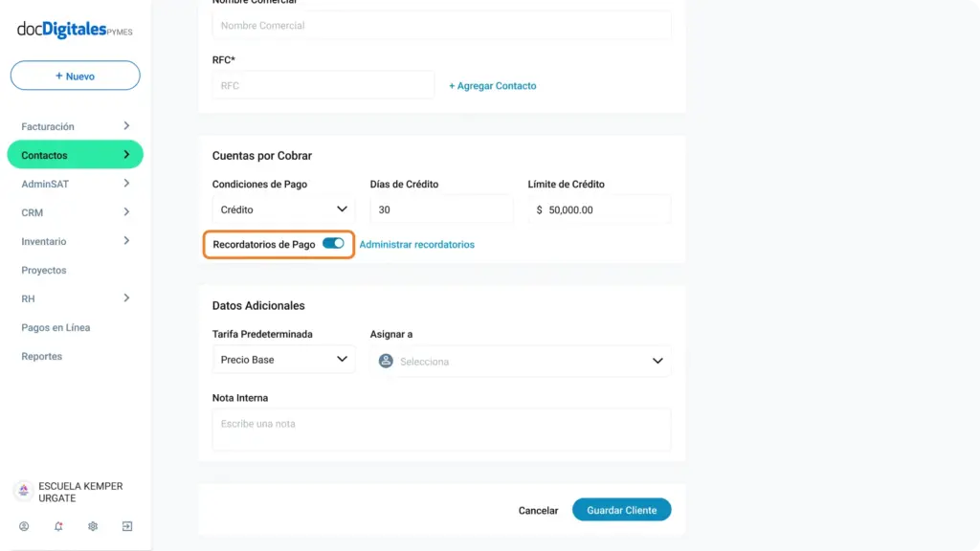Click the Escuela Kemper Urgate company avatar
980x551 pixels.
coord(24,491)
